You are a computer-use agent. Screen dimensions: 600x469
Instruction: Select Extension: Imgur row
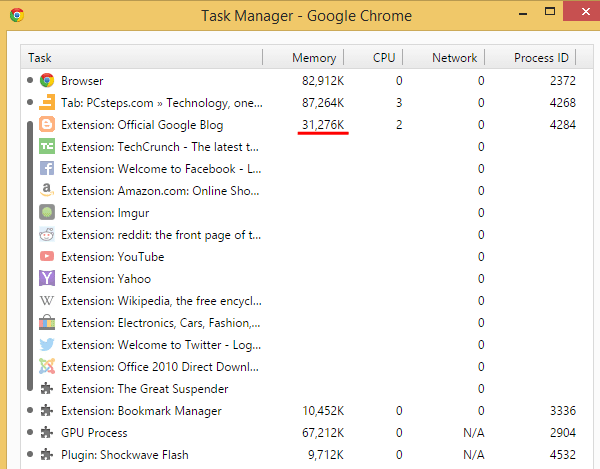[x=306, y=213]
